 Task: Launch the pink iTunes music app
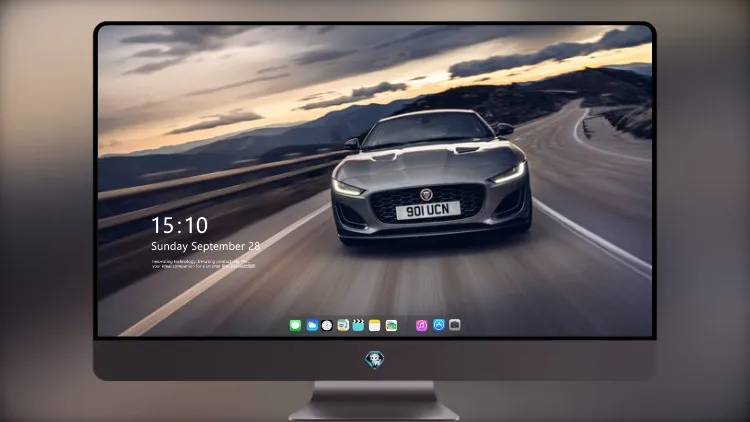[x=421, y=325]
